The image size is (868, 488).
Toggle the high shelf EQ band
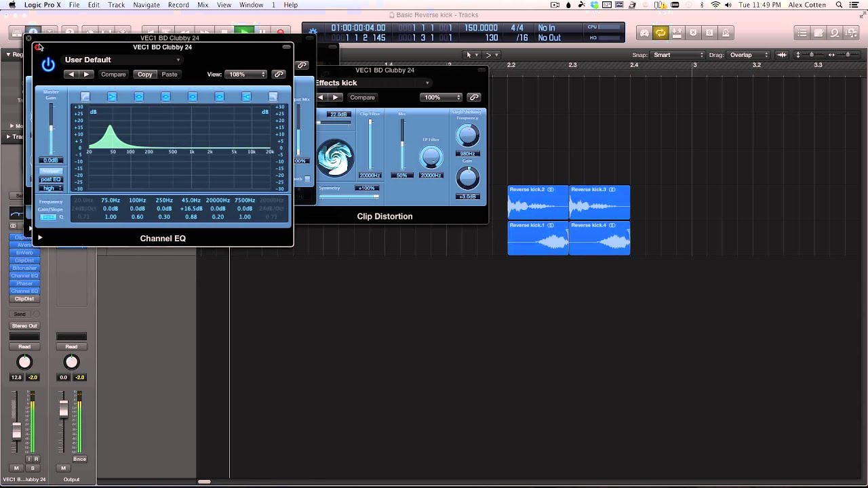[246, 97]
